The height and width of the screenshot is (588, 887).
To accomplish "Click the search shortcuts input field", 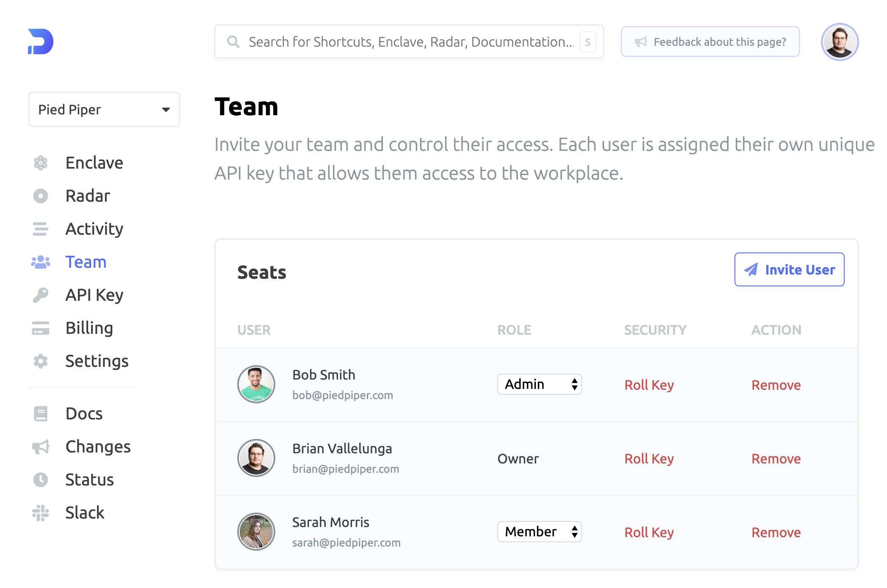I will (x=409, y=42).
